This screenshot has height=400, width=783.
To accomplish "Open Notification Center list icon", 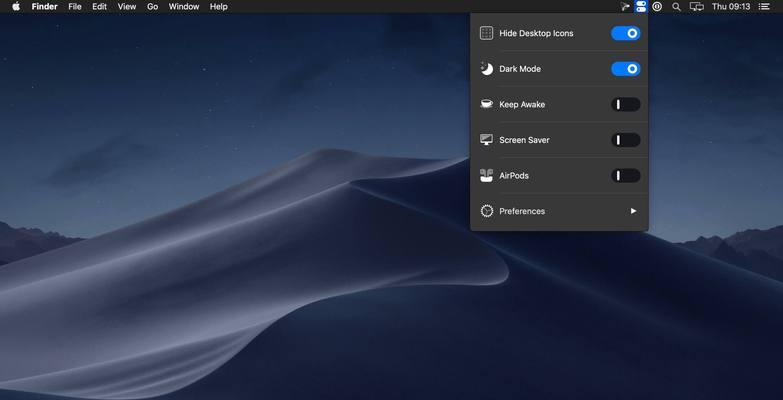I will tap(764, 6).
